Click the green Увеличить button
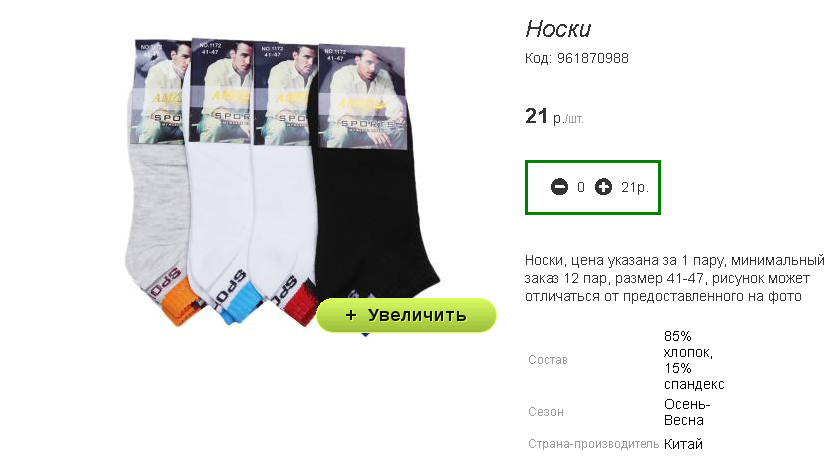Viewport: 833px width, 476px height. click(406, 315)
